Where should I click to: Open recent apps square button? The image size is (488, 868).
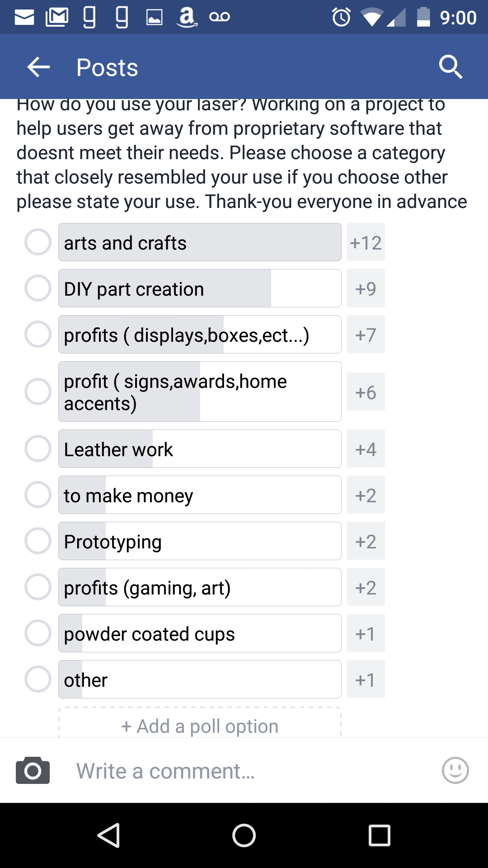coord(380,835)
